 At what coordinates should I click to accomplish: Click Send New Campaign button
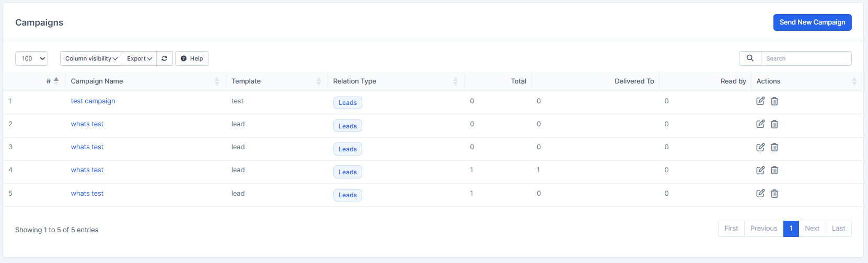pyautogui.click(x=812, y=22)
